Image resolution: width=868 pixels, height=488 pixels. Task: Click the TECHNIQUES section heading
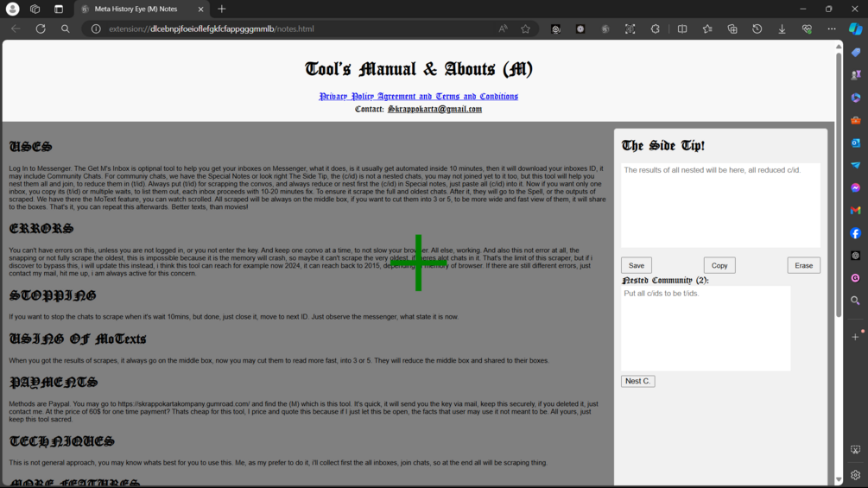[x=61, y=441]
